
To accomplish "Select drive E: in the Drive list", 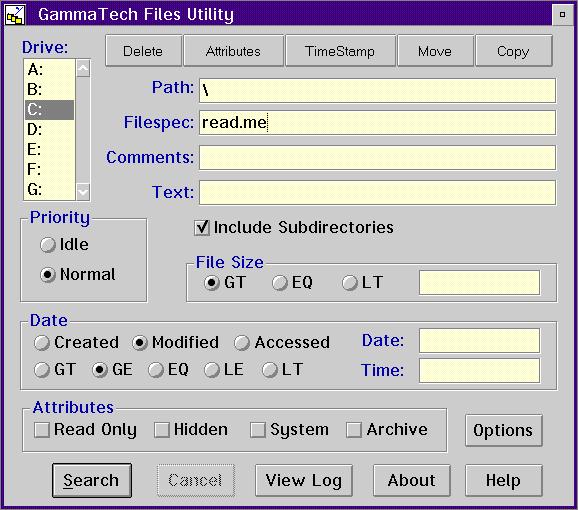I will point(50,149).
